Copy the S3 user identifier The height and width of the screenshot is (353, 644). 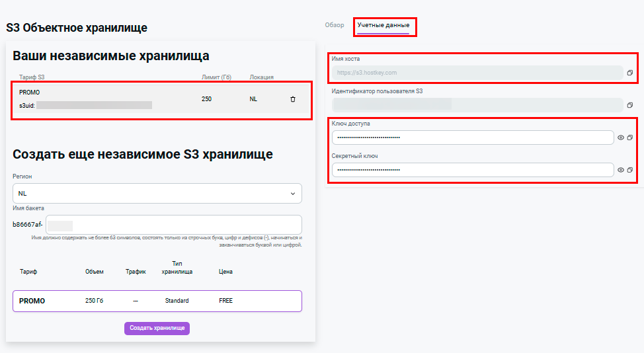pos(630,104)
